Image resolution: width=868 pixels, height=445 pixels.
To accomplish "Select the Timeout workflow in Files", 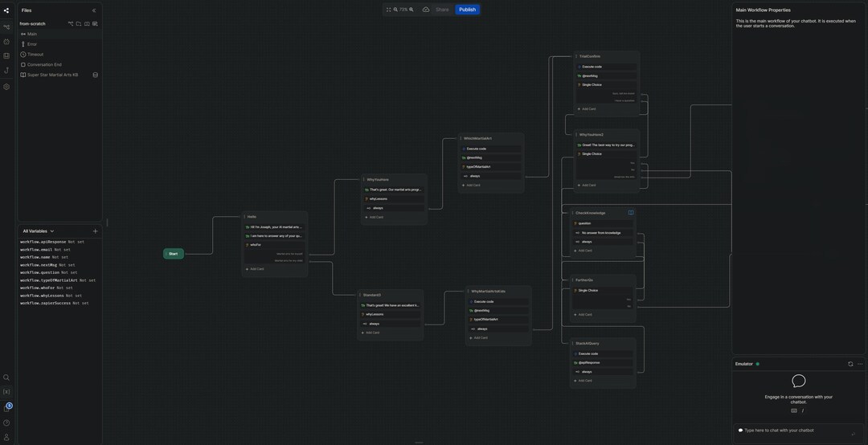I will click(x=59, y=55).
